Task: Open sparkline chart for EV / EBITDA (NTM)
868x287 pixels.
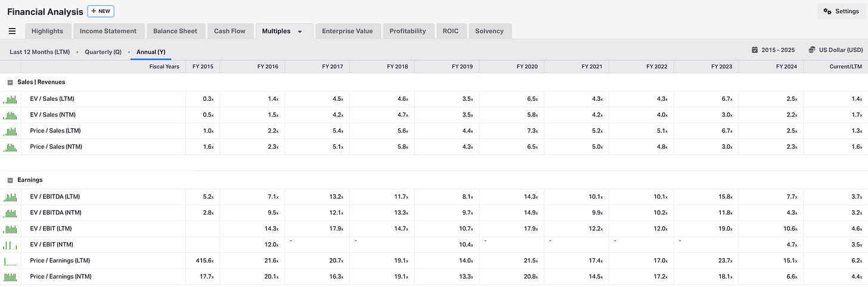Action: (10, 213)
